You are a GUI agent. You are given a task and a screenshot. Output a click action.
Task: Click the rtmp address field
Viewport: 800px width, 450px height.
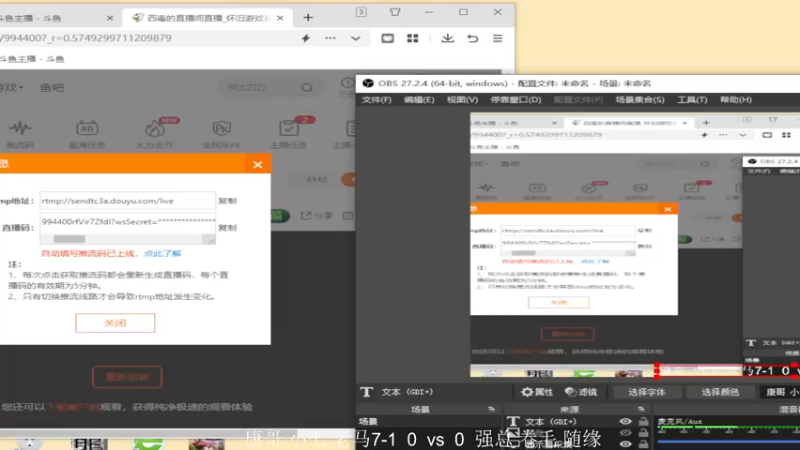pyautogui.click(x=128, y=201)
